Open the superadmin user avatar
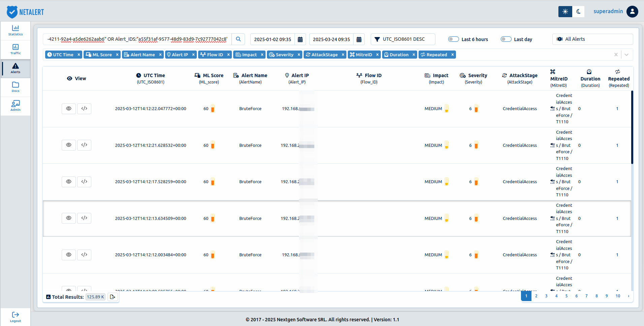The width and height of the screenshot is (644, 326). pyautogui.click(x=632, y=11)
